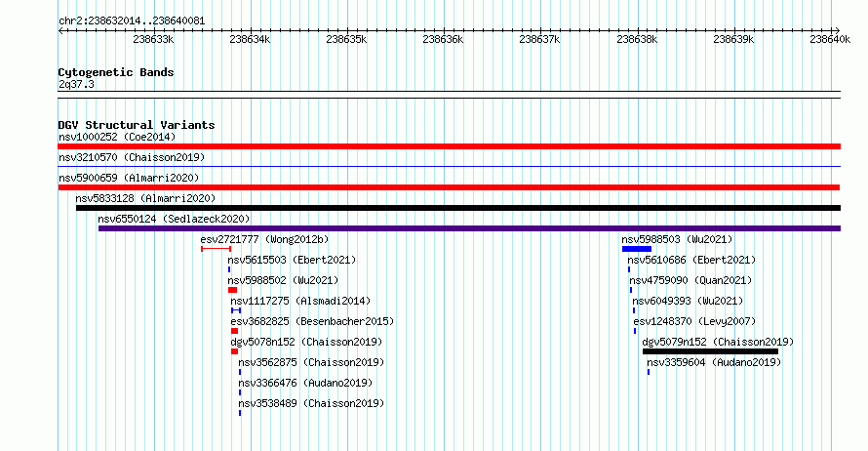
Task: Open nsv5900659 (Almarri2020) label
Action: tap(129, 178)
